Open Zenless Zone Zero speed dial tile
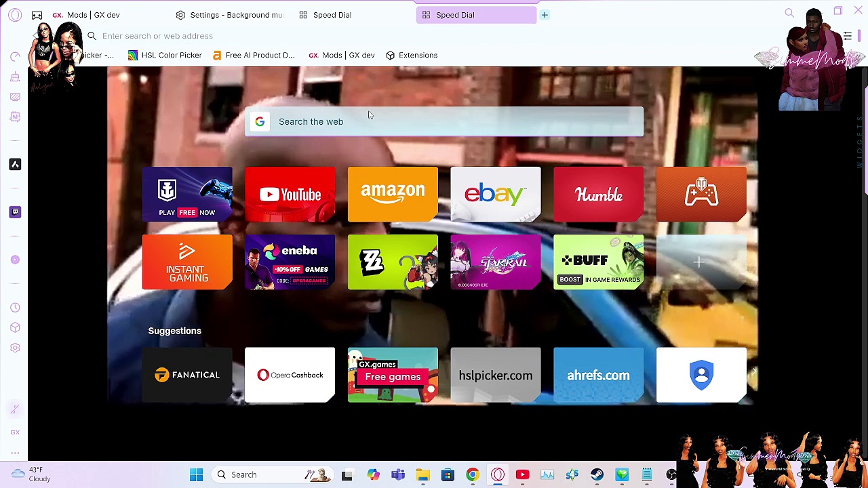This screenshot has width=868, height=488. [393, 262]
